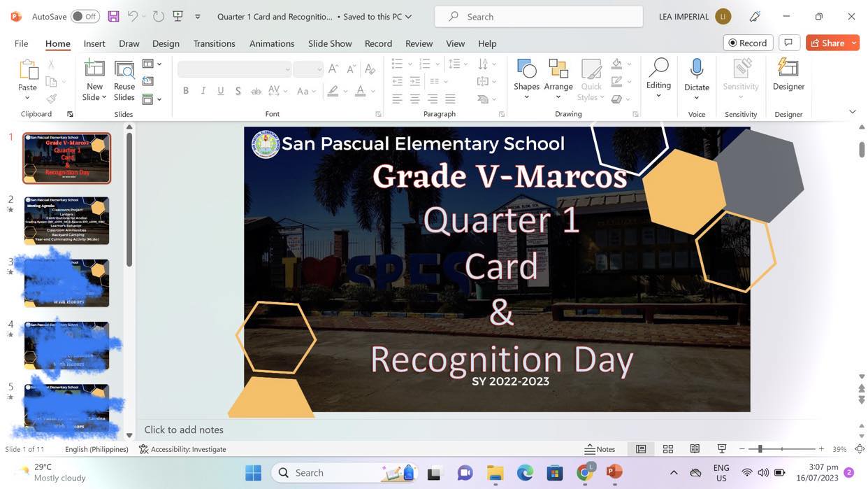
Task: Click the red font color swatch button
Action: pos(361,91)
